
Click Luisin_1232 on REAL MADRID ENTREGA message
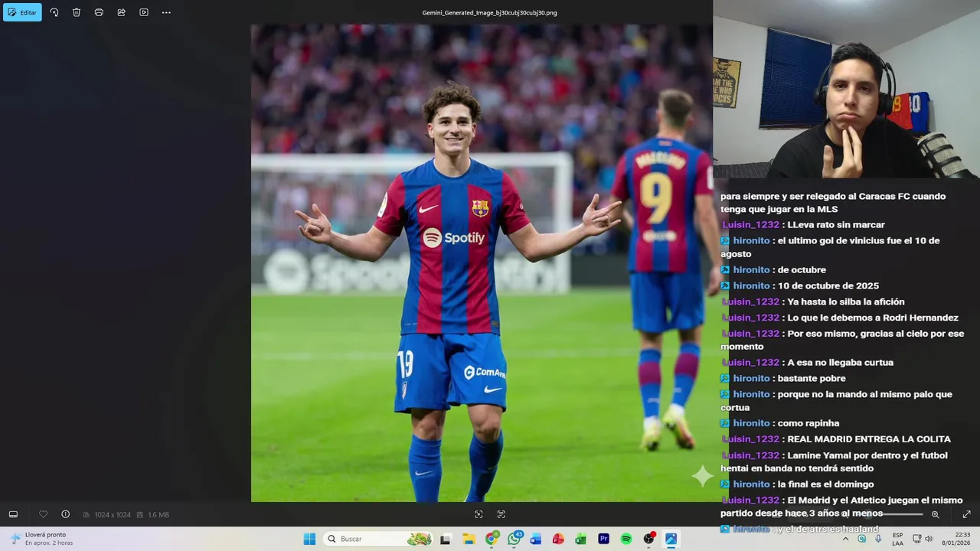tap(750, 439)
